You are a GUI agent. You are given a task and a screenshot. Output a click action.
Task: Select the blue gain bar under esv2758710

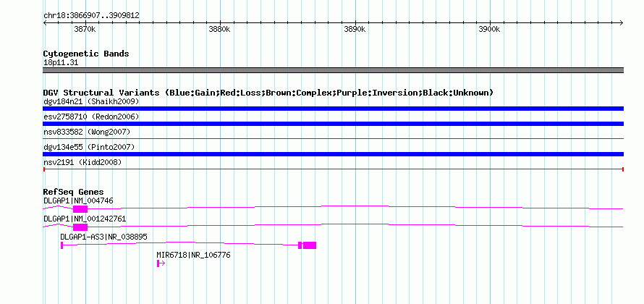pyautogui.click(x=333, y=124)
